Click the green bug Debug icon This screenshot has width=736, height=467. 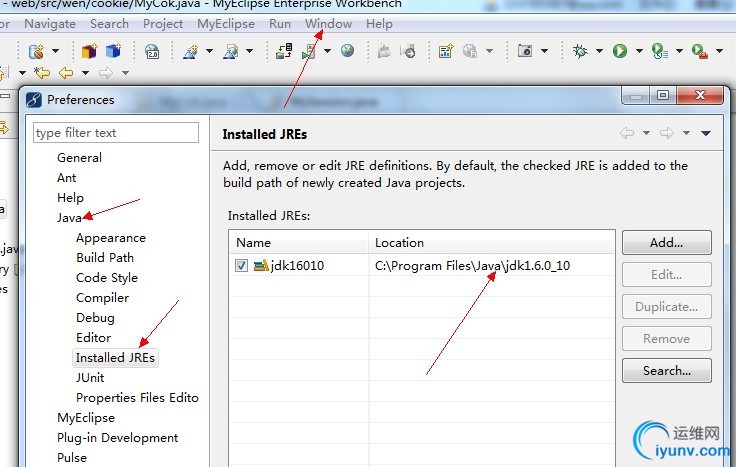pyautogui.click(x=580, y=51)
